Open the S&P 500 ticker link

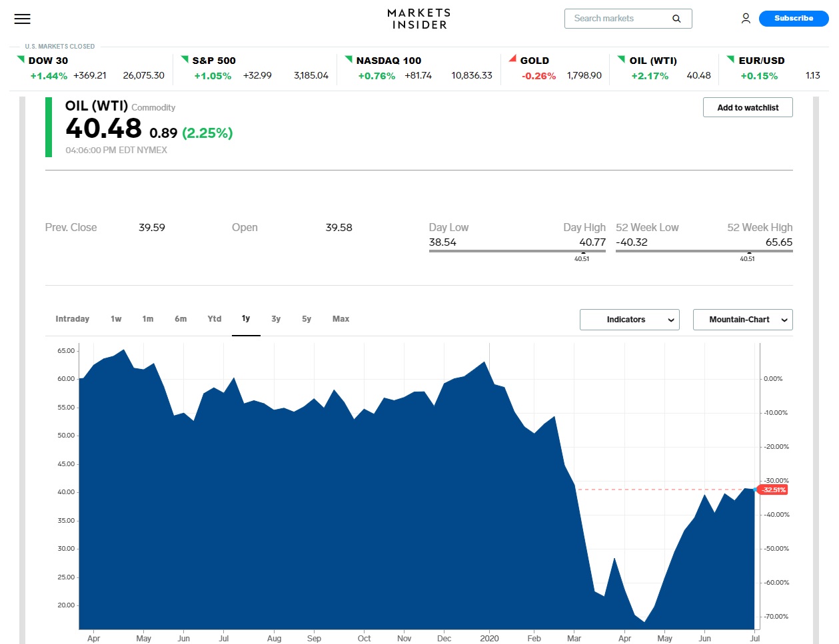click(214, 61)
